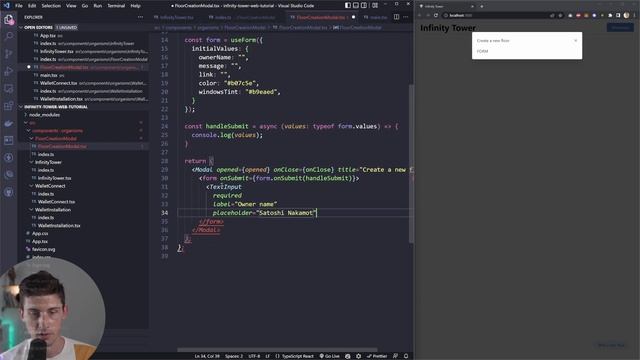Click the editor vertical scrollbar
Screen dimensions: 640x360
[x=411, y=163]
